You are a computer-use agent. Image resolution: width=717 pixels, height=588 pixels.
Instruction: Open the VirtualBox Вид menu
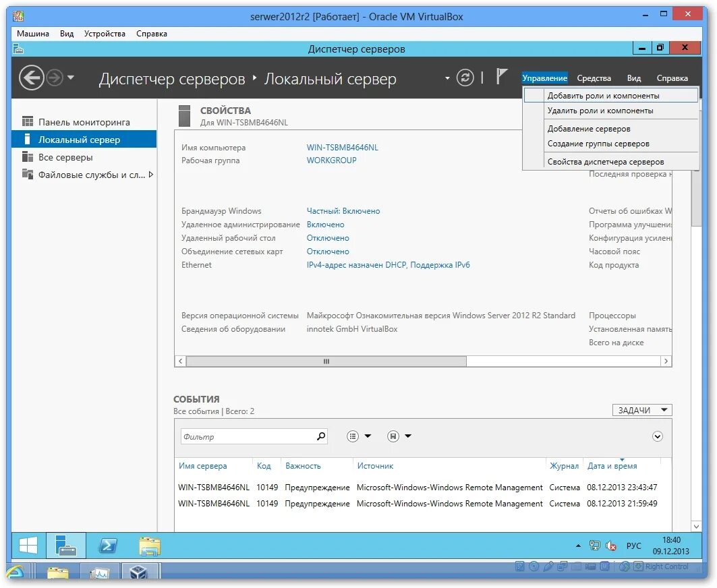point(67,33)
